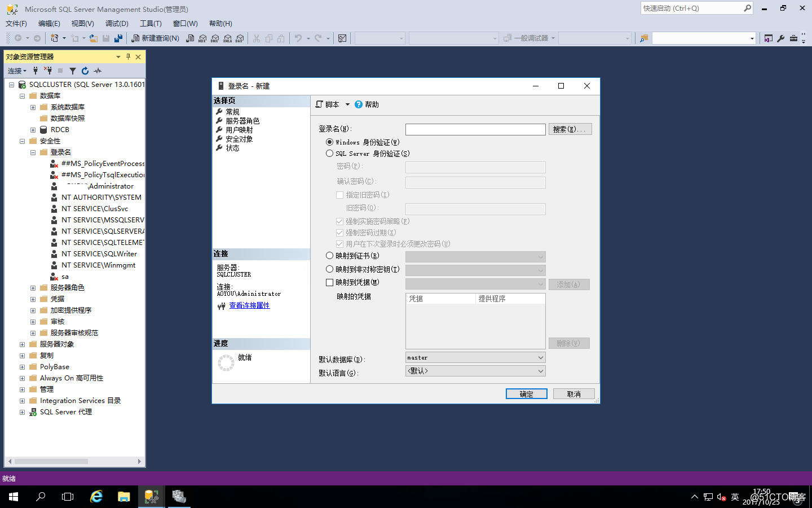Click the Database Engine Query icon next to 新建查询
Image resolution: width=812 pixels, height=508 pixels.
coord(190,38)
